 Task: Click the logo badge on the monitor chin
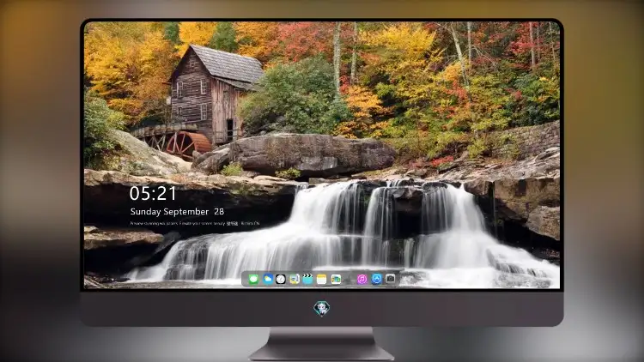(x=322, y=308)
